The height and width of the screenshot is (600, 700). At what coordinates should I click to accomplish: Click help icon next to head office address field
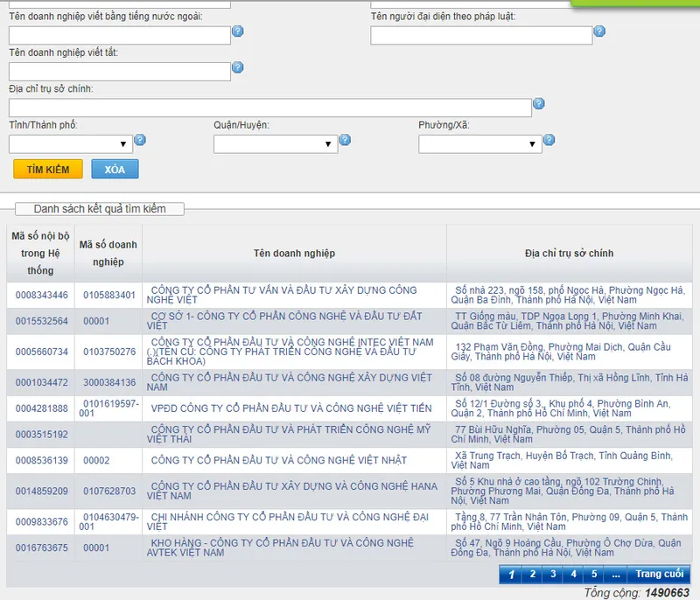coord(539,104)
